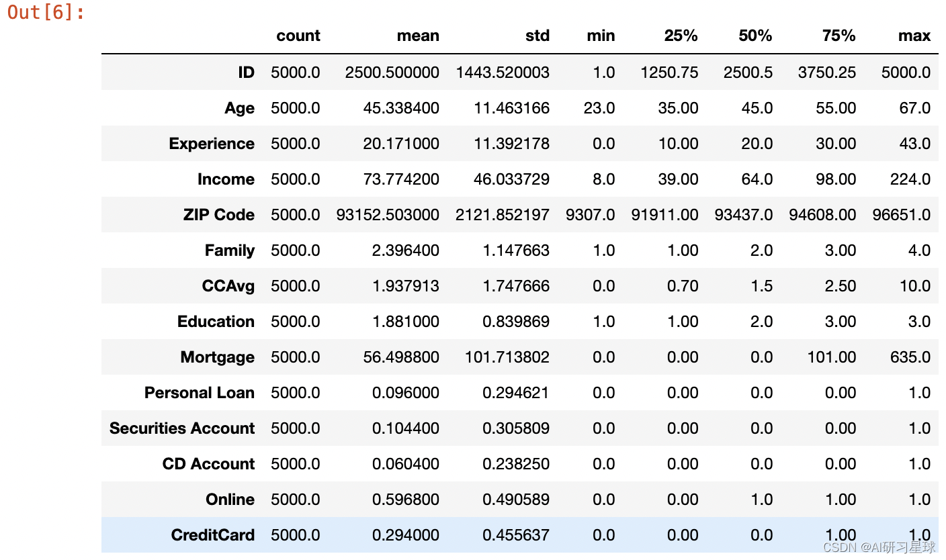Click the 'Age' row label
The height and width of the screenshot is (560, 946).
coord(240,108)
